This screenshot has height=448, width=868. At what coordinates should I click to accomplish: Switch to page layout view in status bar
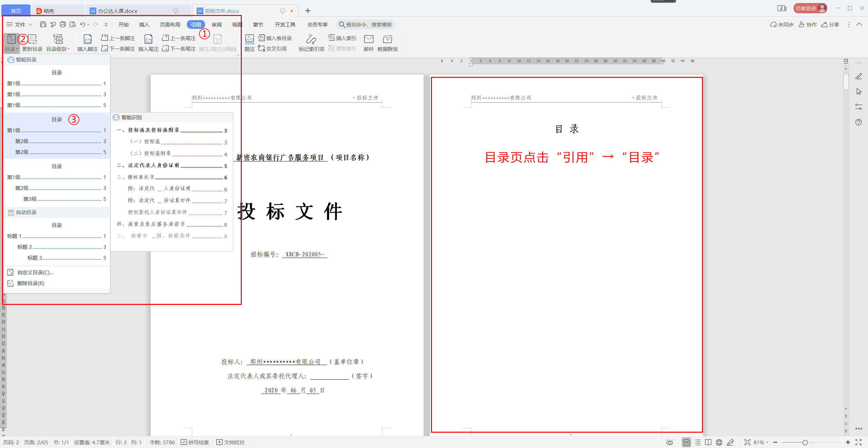coord(686,442)
